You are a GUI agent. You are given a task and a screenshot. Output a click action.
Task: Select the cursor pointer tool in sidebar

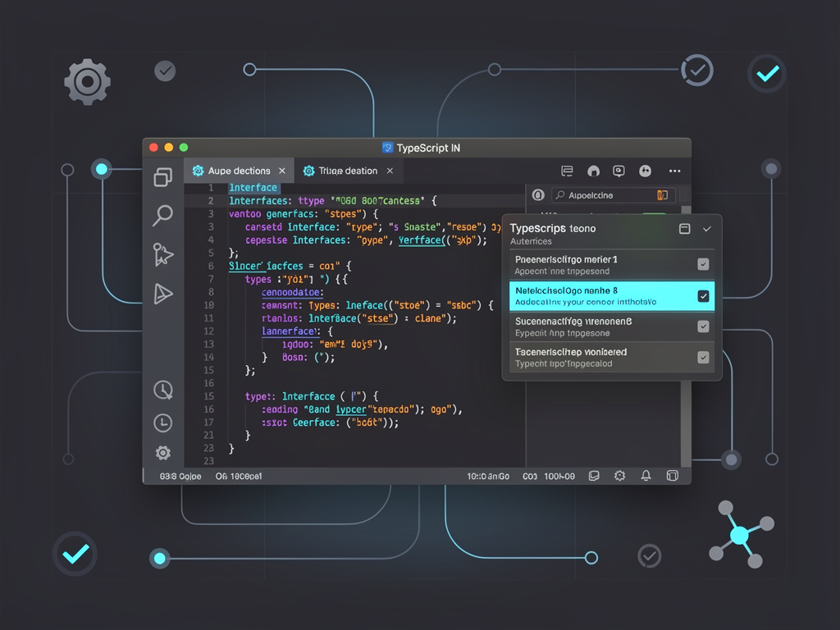[163, 254]
